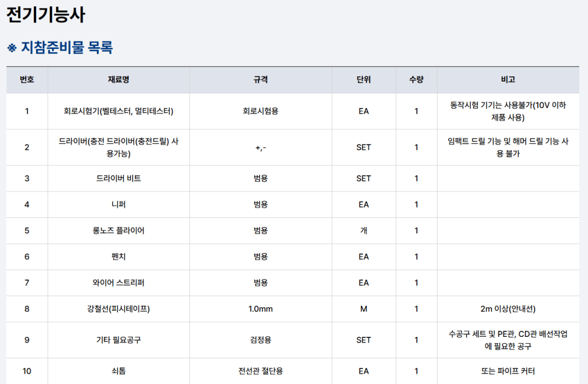Click the 2m 이상(안내선) remark
This screenshot has width=588, height=384.
pyautogui.click(x=508, y=309)
